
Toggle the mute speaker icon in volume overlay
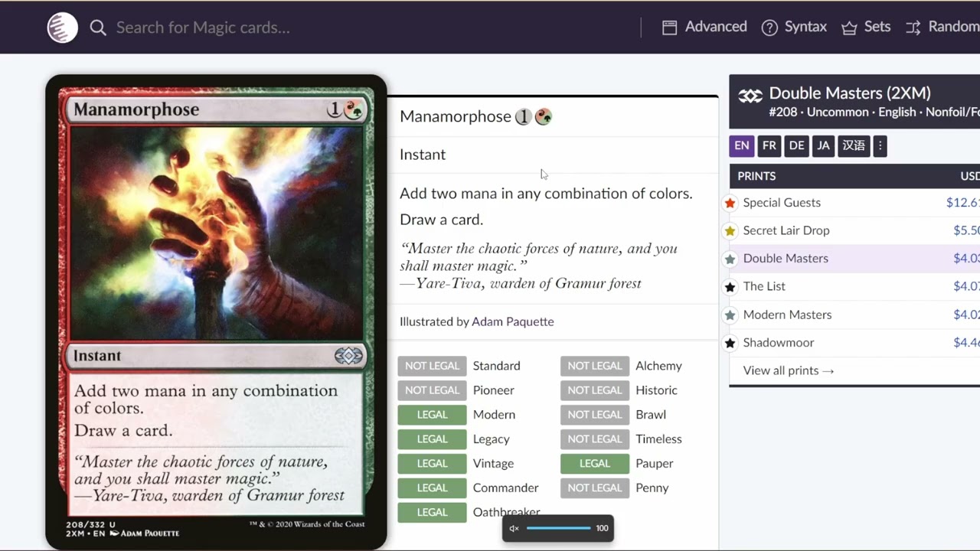pyautogui.click(x=514, y=528)
